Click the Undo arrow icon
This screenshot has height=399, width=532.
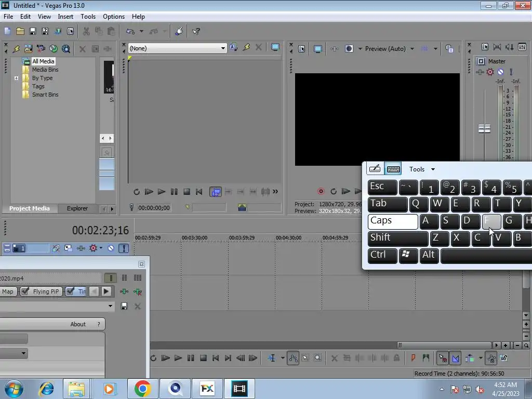coord(130,31)
